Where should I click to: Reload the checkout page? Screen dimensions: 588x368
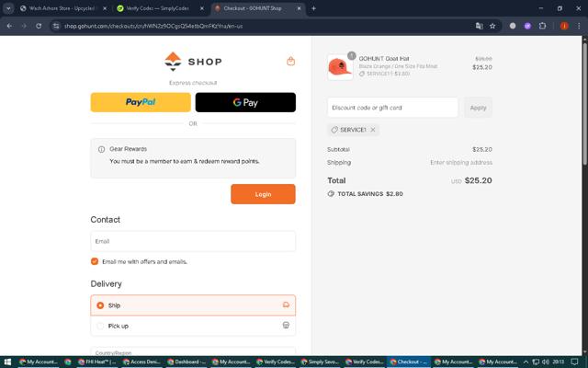39,26
